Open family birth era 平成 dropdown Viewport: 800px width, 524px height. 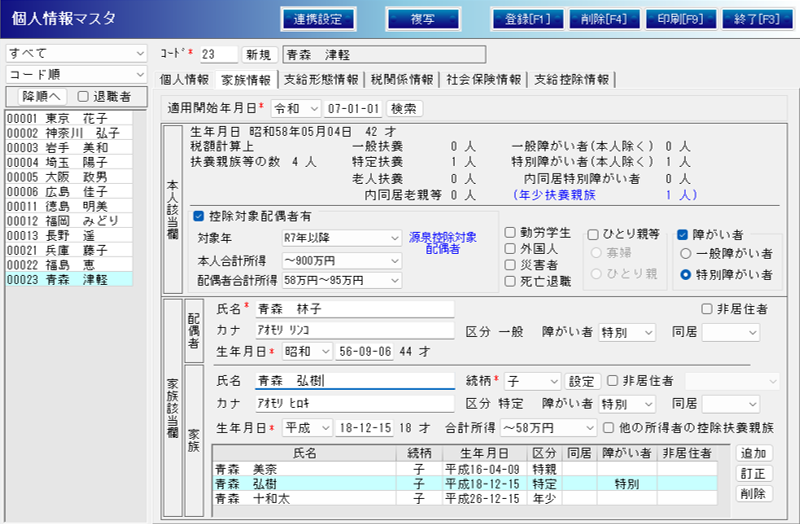307,428
